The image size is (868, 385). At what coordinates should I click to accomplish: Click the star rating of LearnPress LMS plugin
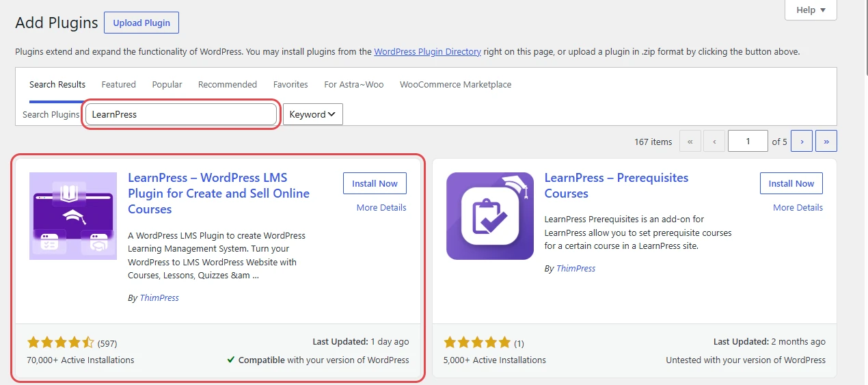(61, 343)
